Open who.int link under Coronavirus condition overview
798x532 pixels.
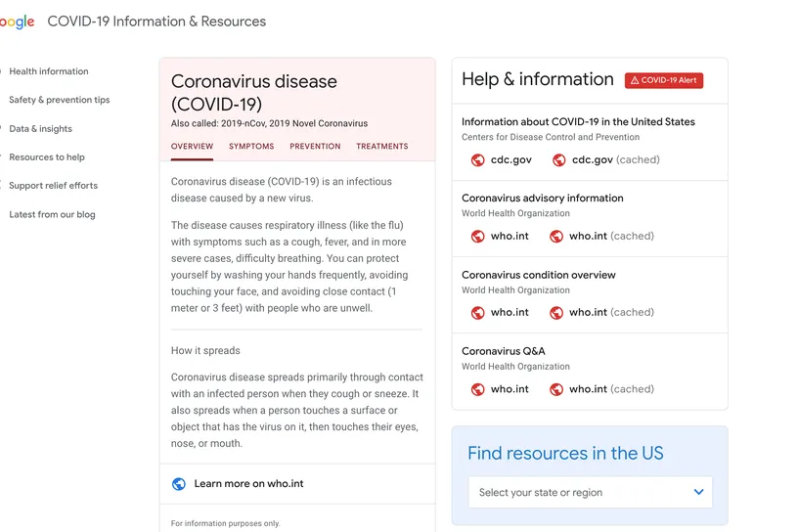pos(510,313)
